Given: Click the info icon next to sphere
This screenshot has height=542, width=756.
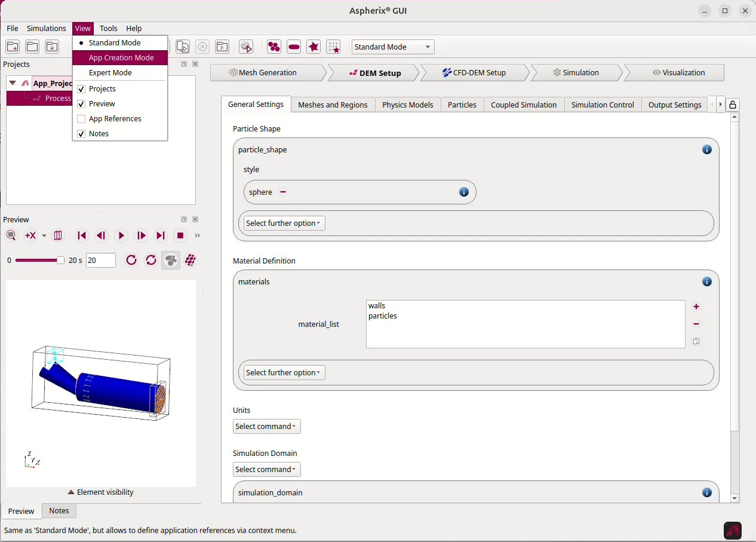Looking at the screenshot, I should 464,192.
